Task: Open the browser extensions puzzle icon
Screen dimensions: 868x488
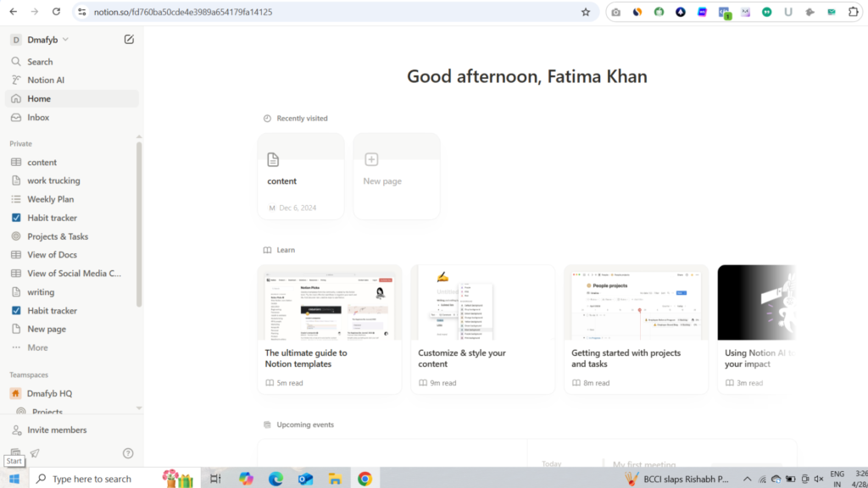Action: (853, 13)
